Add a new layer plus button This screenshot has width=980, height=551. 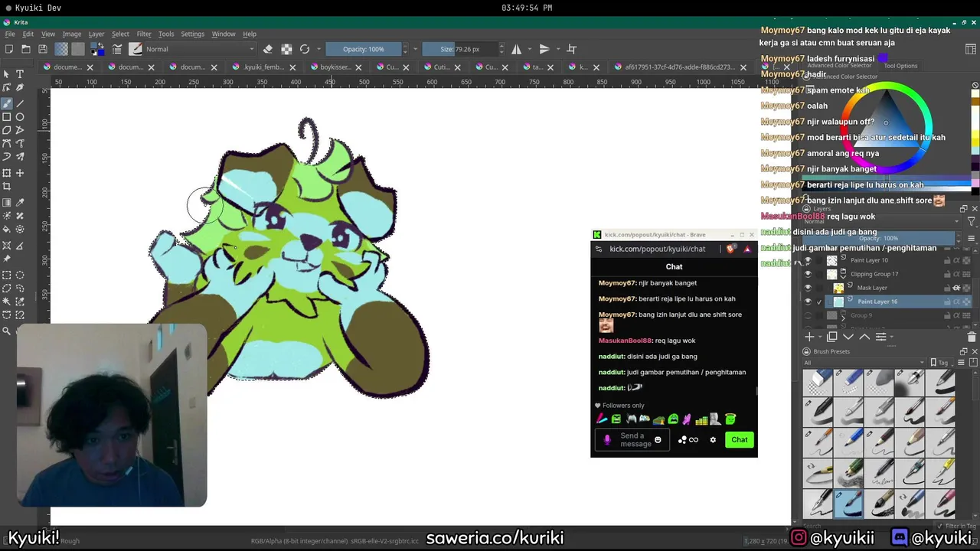pos(809,337)
